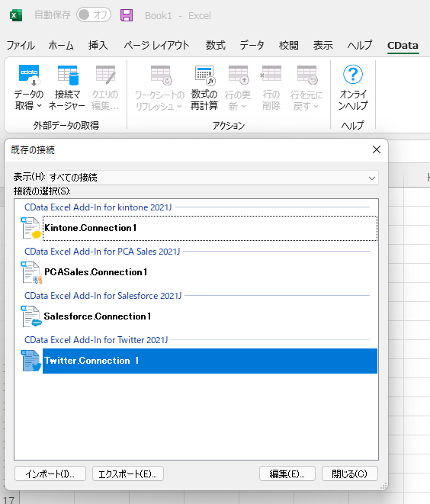Screen dimensions: 430x504
Task: Select PCASales.Connection1 in the list
Action: point(210,272)
